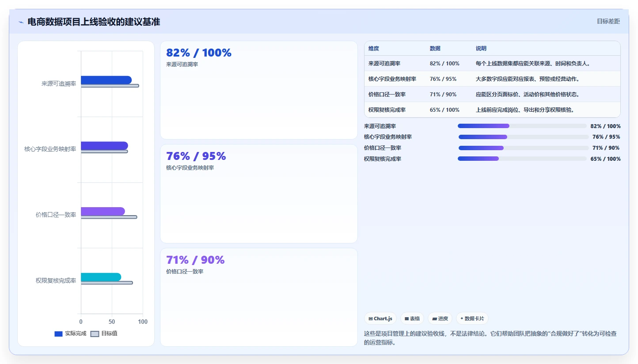The width and height of the screenshot is (638, 364).
Task: Select the 82% / 100% data card value
Action: 199,53
